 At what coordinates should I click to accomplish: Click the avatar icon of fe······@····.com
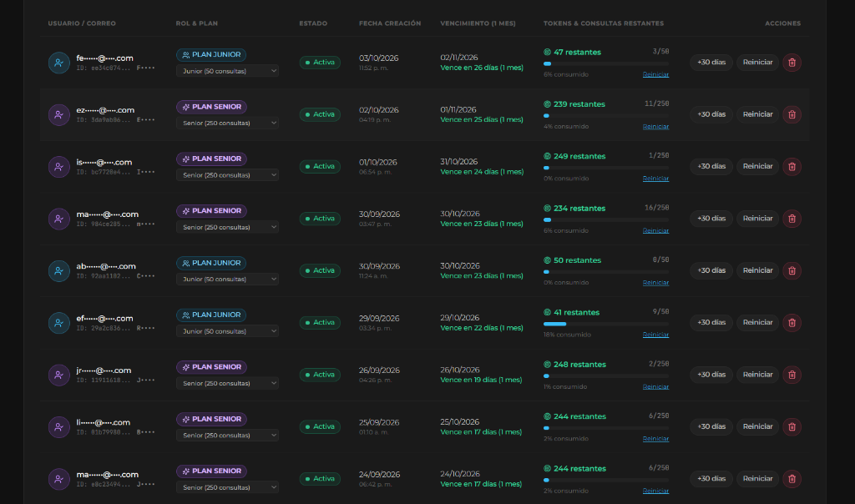click(59, 63)
